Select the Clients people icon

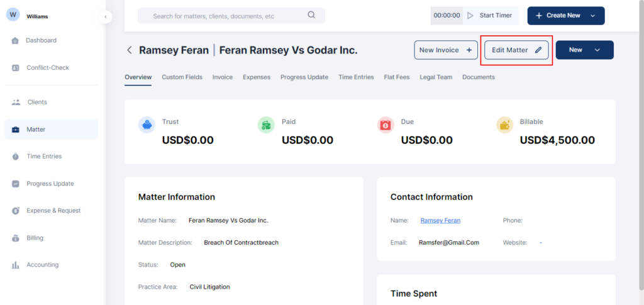click(15, 102)
